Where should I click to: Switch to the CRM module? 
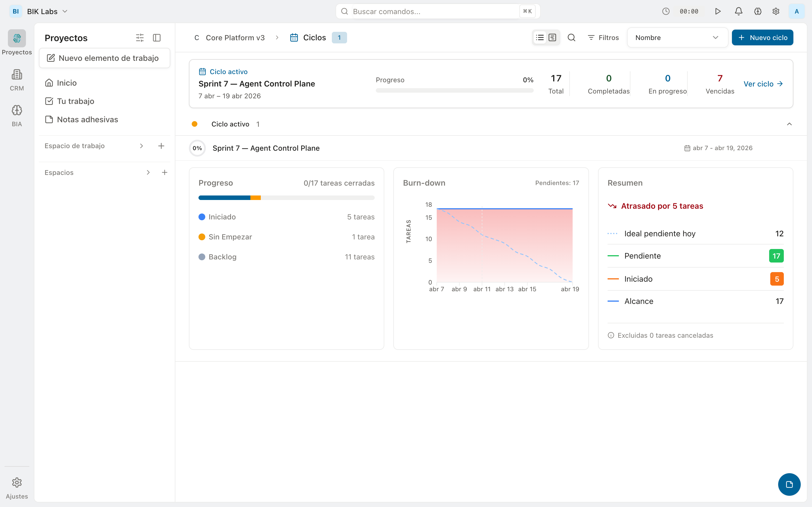tap(17, 79)
